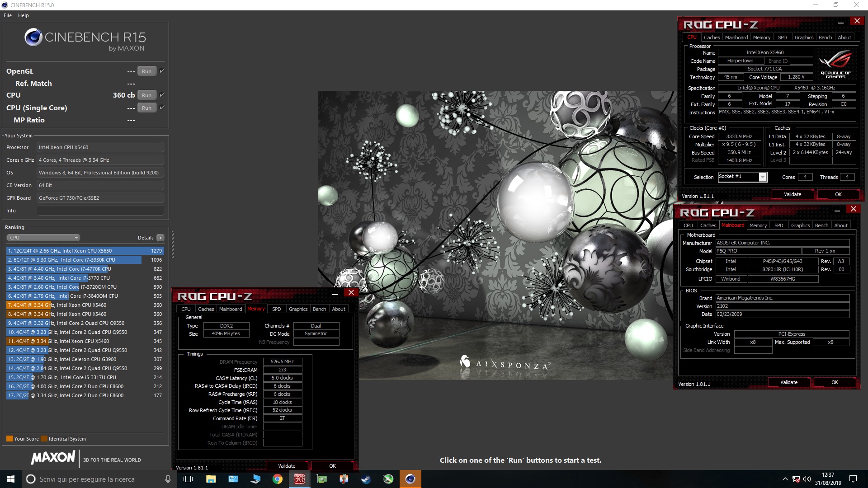Open Task View on the taskbar
This screenshot has width=868, height=488.
point(188,479)
